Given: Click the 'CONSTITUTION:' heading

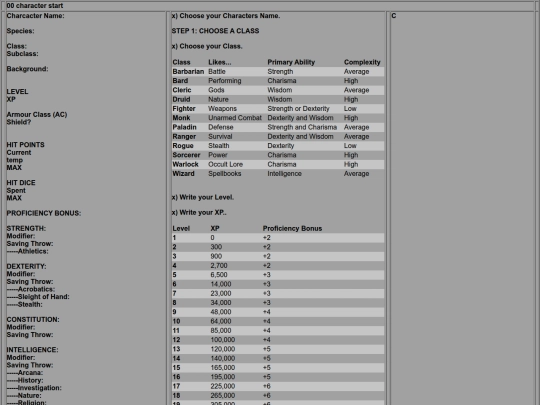Looking at the screenshot, I should pyautogui.click(x=33, y=319).
